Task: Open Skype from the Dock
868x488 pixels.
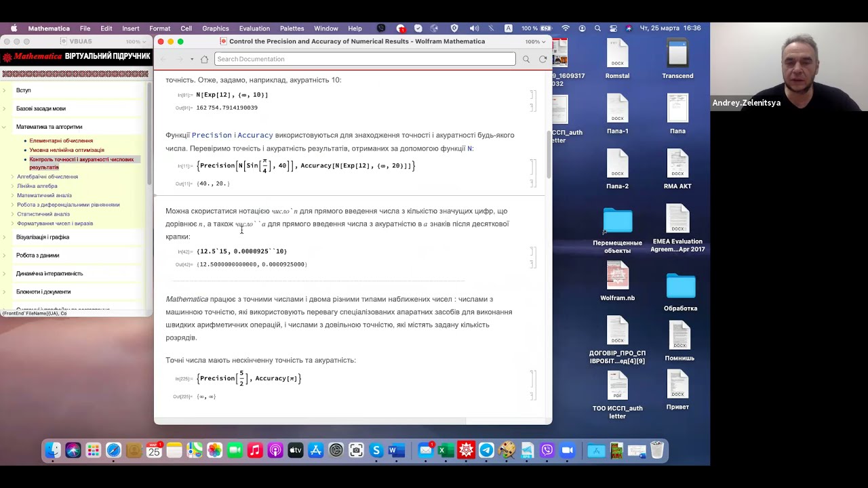Action: [x=376, y=450]
